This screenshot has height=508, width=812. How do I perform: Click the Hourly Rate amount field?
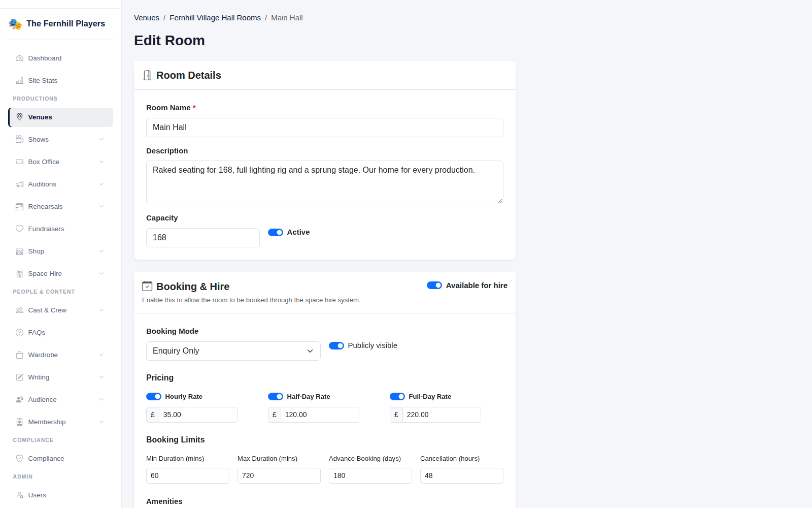click(x=198, y=415)
